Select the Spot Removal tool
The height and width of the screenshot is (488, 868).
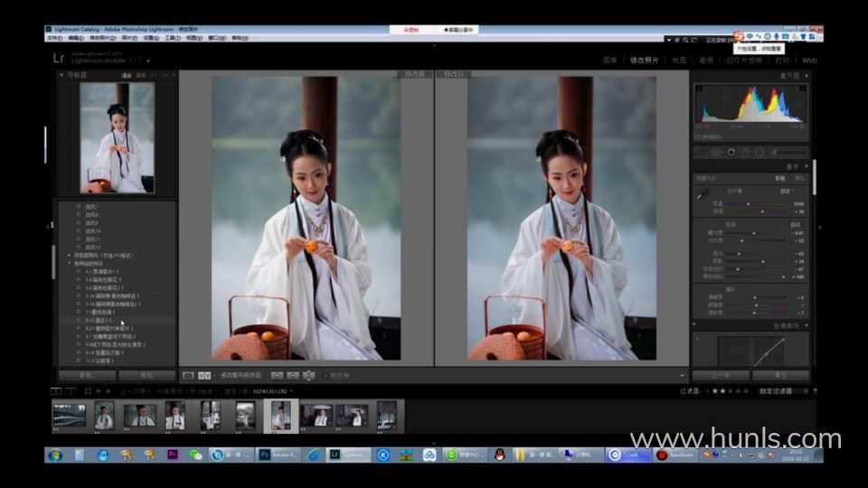717,152
